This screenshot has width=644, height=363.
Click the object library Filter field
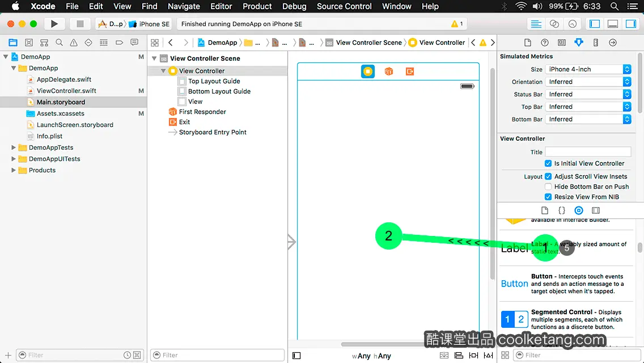[x=576, y=355]
